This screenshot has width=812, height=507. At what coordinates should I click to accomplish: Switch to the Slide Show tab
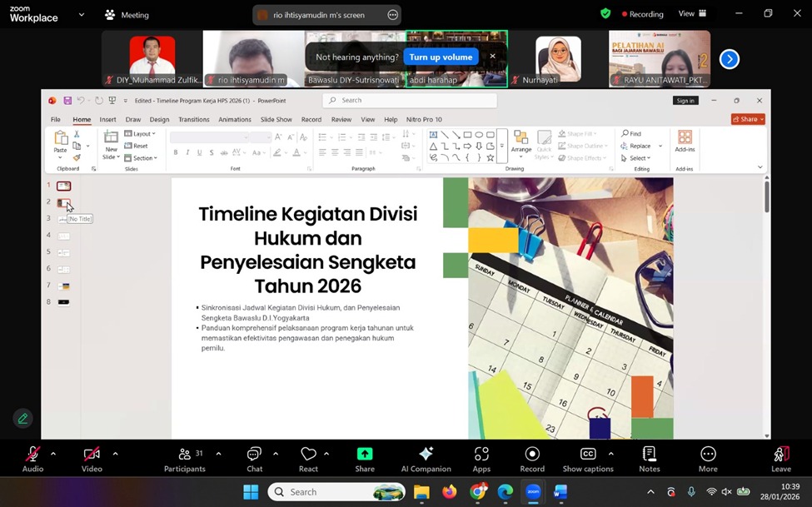click(276, 119)
